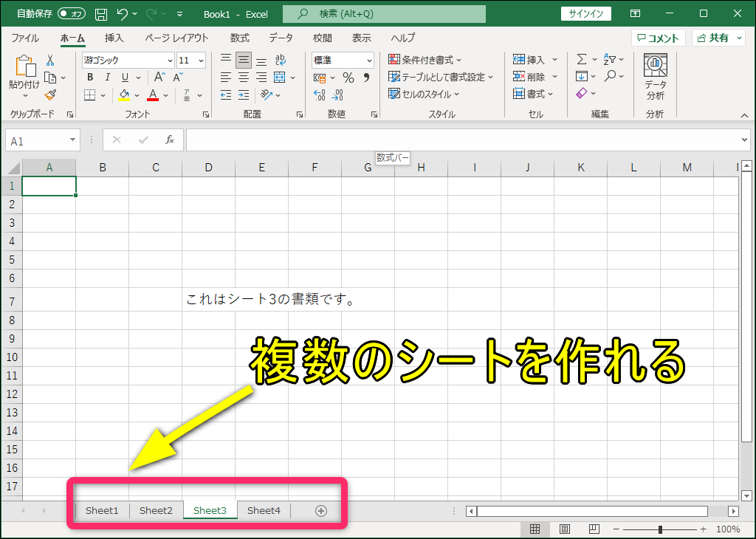
Task: Toggle Center horizontal alignment
Action: coord(244,77)
